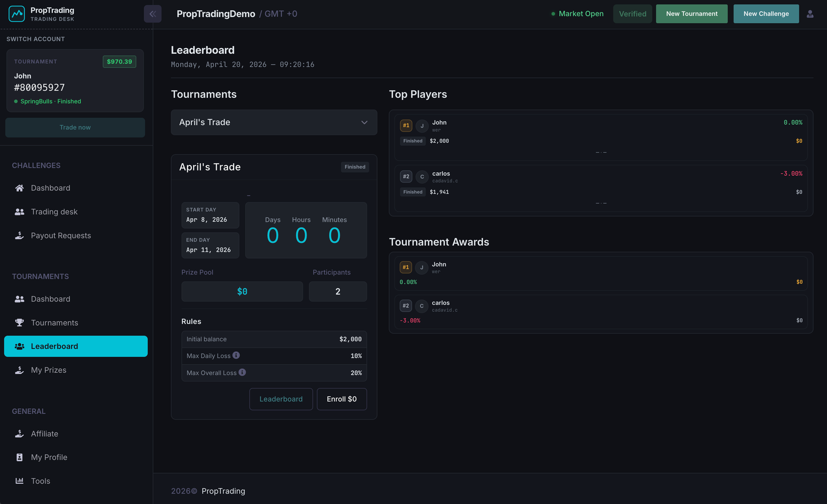Click the Tools chart icon
The image size is (827, 504).
[19, 481]
